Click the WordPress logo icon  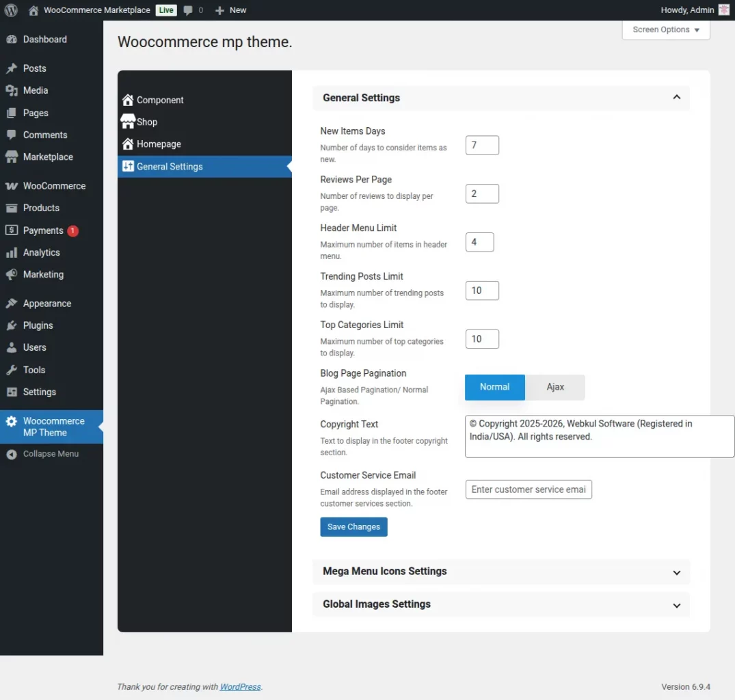tap(11, 10)
